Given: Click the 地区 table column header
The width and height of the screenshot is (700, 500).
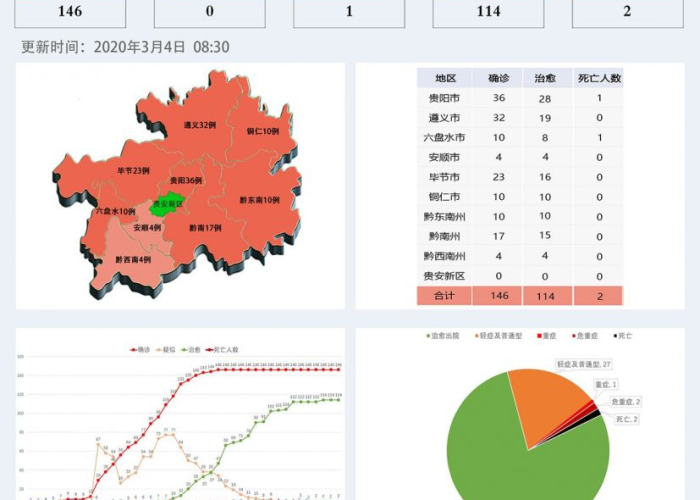Looking at the screenshot, I should coord(445,78).
